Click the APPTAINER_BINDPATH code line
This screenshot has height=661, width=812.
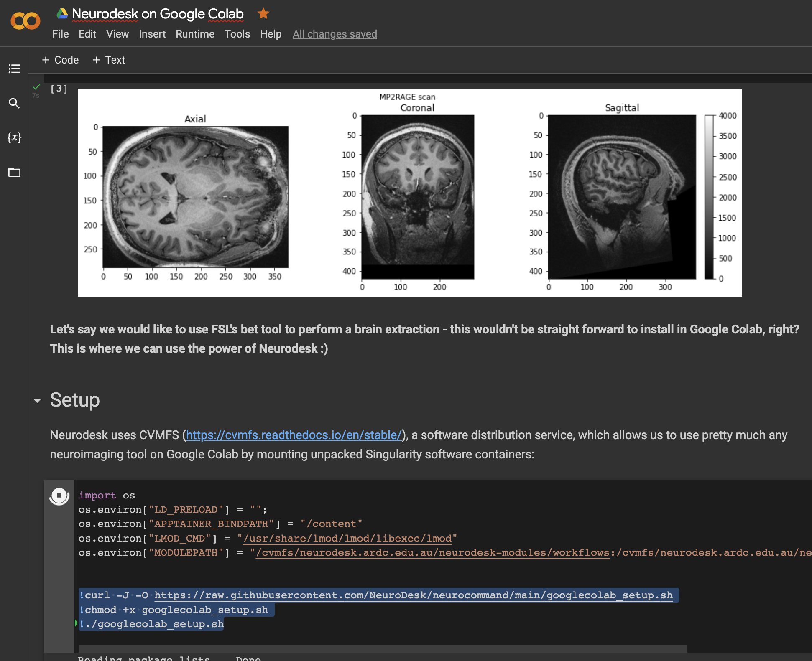[x=220, y=524]
